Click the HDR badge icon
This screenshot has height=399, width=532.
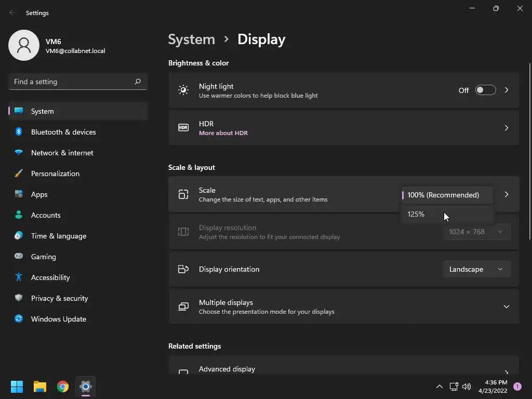(183, 128)
